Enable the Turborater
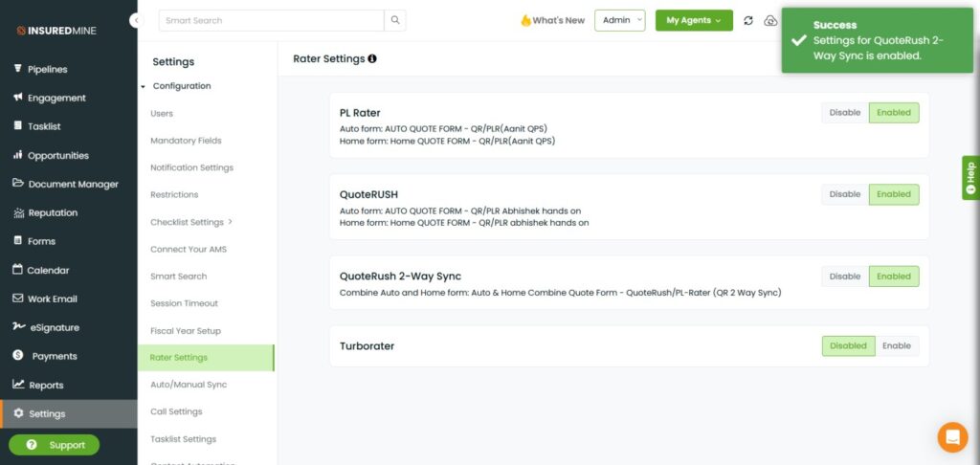980x465 pixels. tap(897, 345)
